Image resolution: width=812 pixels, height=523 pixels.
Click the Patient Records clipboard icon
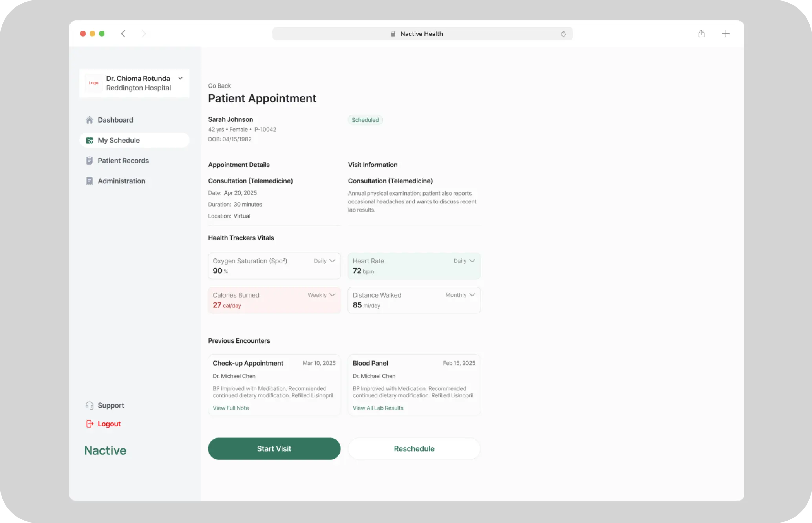[x=90, y=161]
